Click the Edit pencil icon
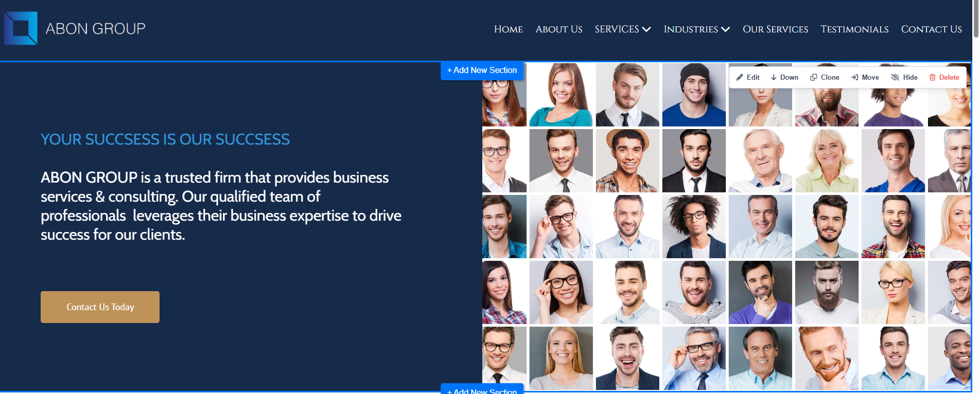980x394 pixels. [740, 78]
